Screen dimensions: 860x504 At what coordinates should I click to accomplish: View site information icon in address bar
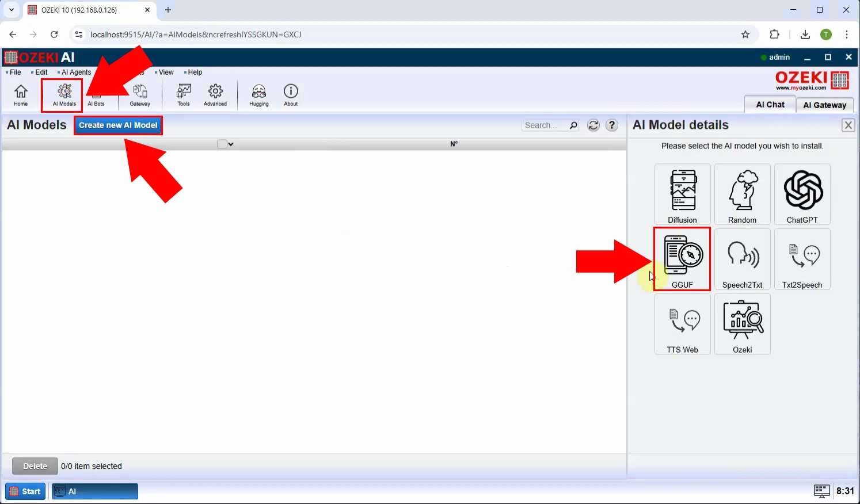point(79,35)
